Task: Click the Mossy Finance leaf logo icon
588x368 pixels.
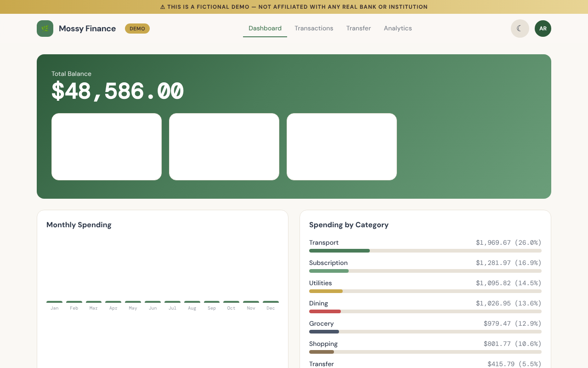Action: click(x=45, y=29)
